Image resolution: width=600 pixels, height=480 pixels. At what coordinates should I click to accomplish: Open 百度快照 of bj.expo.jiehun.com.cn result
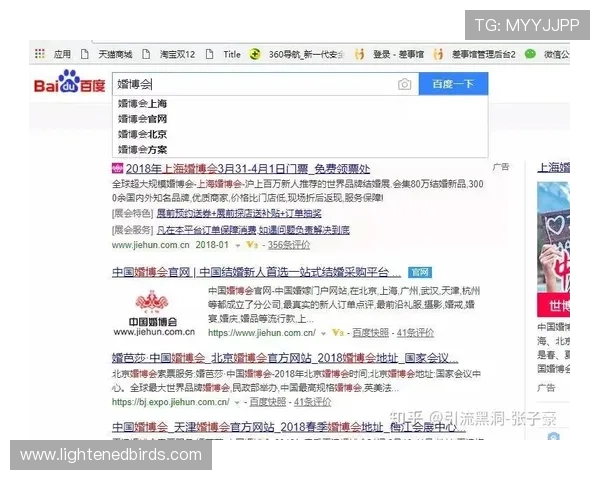click(268, 402)
